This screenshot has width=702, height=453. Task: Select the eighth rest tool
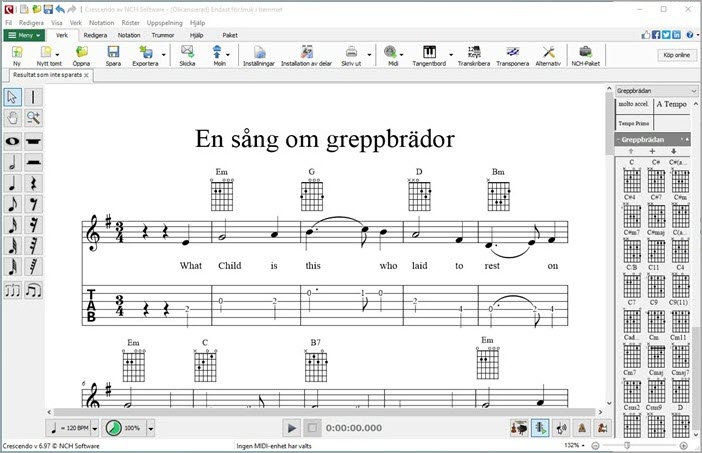[x=34, y=204]
